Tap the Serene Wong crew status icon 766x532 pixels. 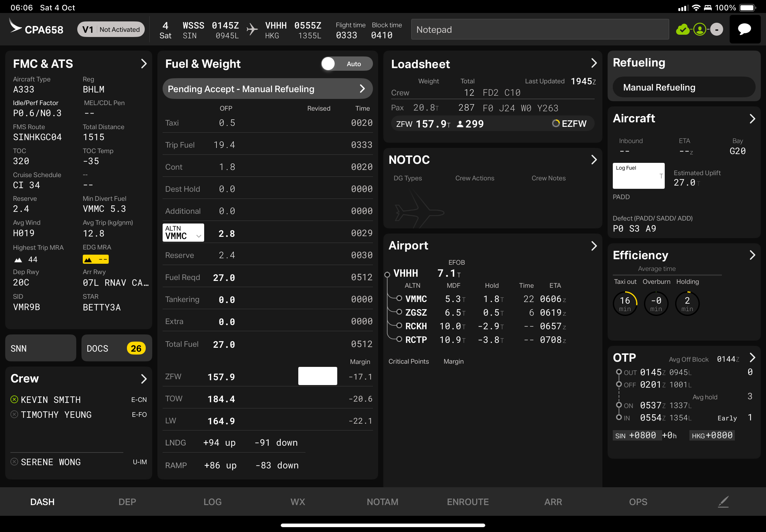pyautogui.click(x=14, y=462)
